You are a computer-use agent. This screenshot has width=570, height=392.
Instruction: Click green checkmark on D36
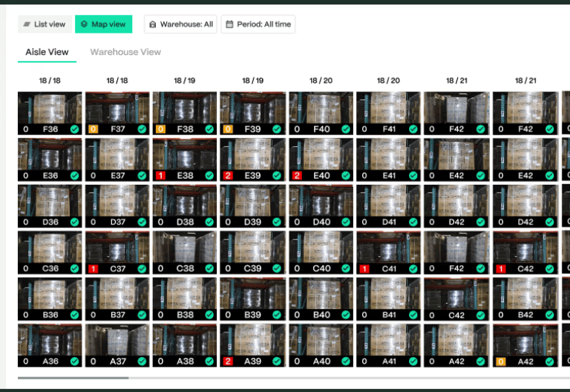pyautogui.click(x=74, y=222)
